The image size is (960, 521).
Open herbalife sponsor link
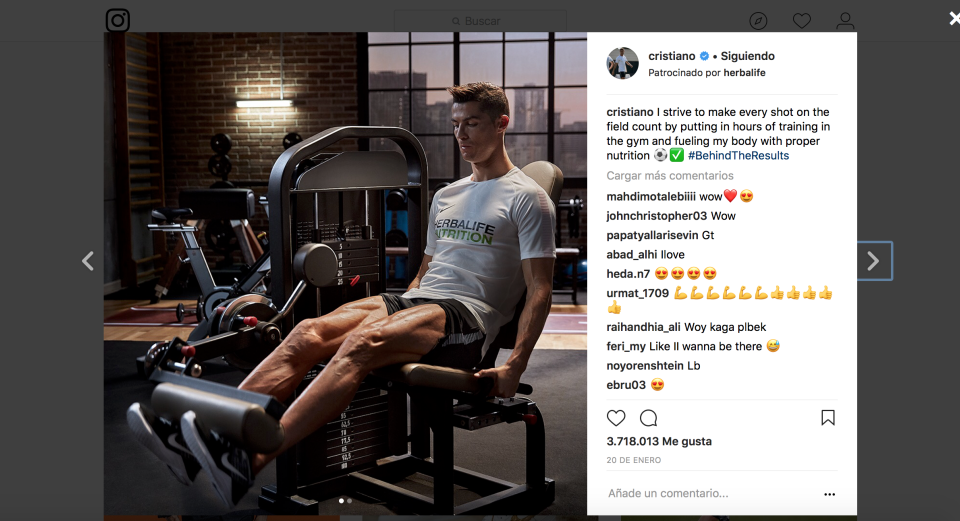[744, 73]
